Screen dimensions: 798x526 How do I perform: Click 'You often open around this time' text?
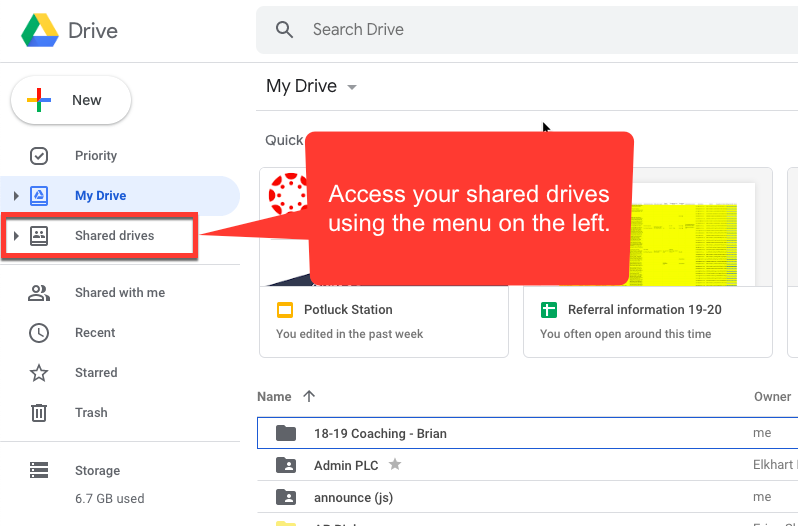625,334
